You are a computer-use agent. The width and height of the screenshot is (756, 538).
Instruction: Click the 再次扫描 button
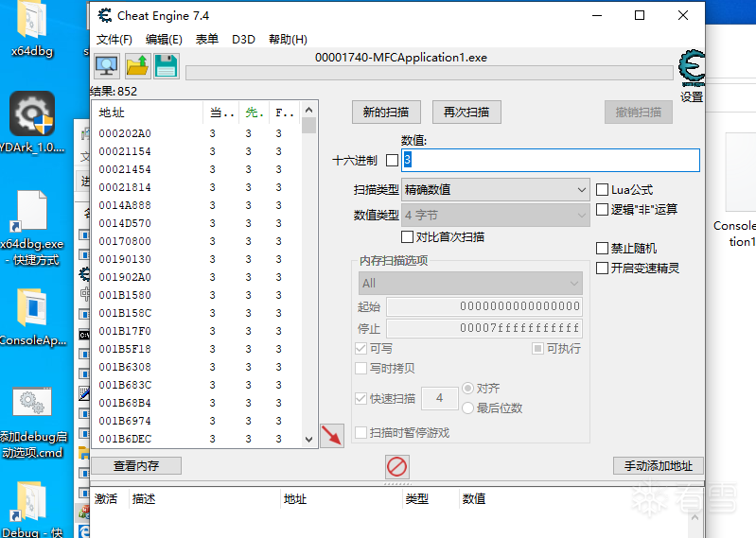[x=466, y=113]
